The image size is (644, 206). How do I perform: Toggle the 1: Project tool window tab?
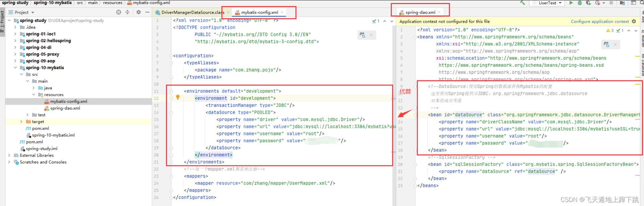2,21
